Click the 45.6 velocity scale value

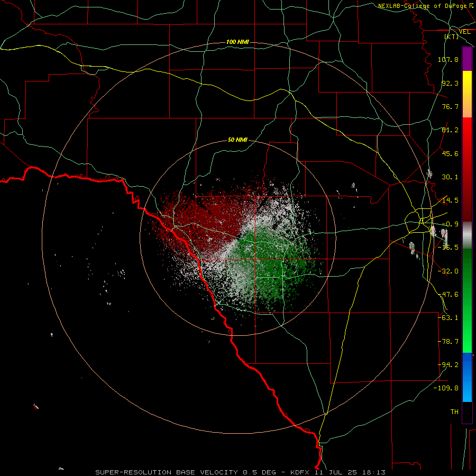(450, 153)
